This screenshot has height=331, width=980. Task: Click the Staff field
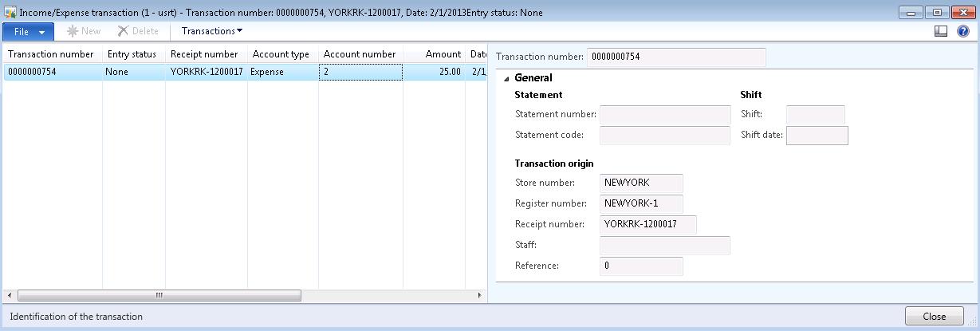pos(665,246)
